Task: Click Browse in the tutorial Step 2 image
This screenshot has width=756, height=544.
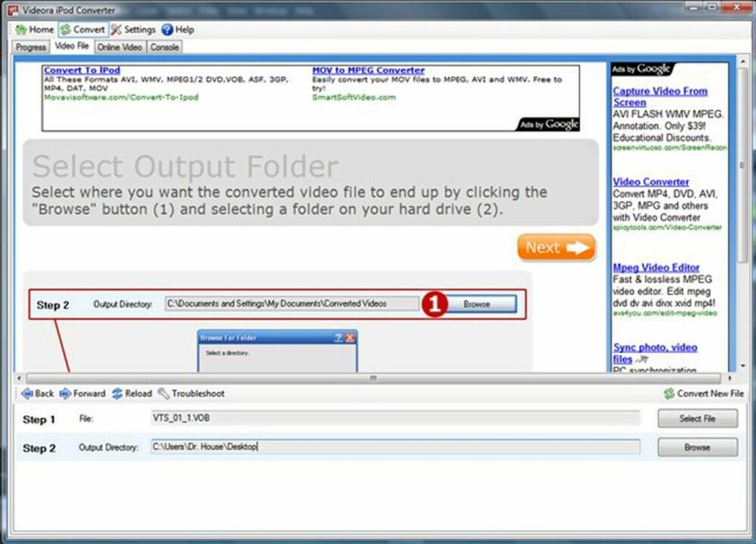Action: coord(481,304)
